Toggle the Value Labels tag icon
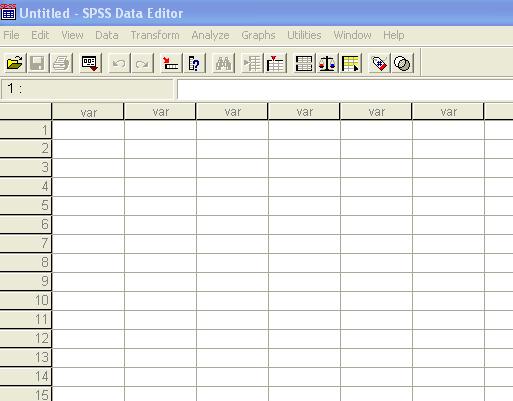Screen dimensions: 513x401 point(379,63)
